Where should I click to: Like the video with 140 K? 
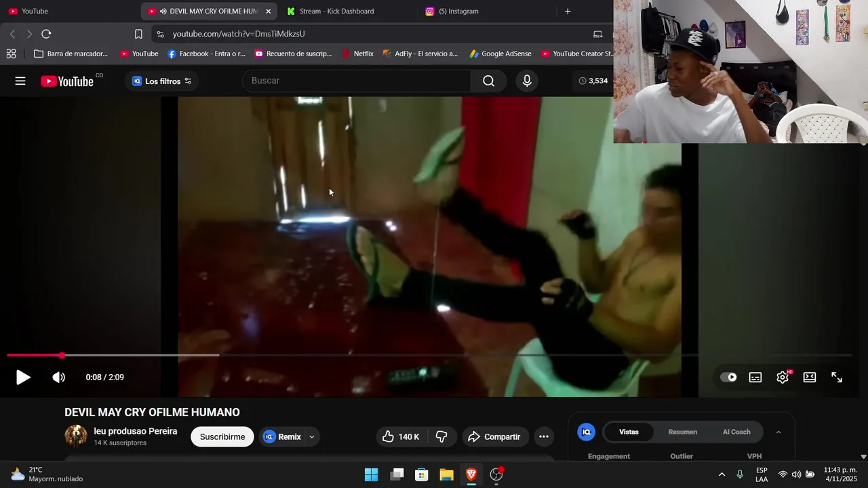click(x=401, y=437)
